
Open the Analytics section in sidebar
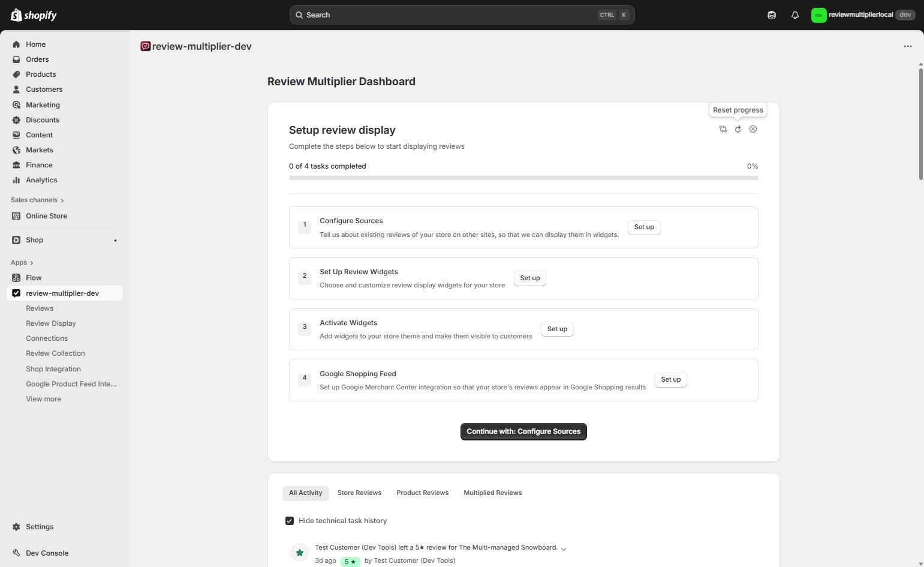tap(41, 179)
